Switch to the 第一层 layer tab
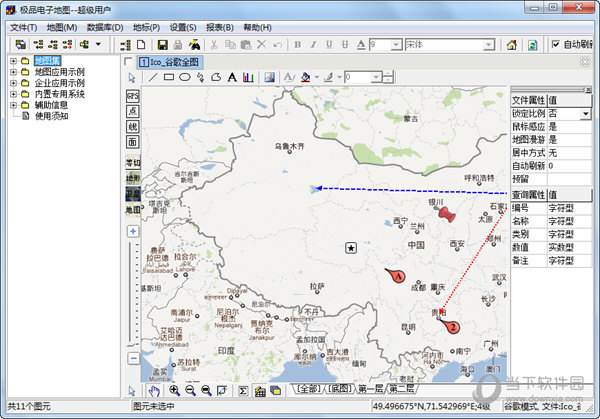Image resolution: width=600 pixels, height=419 pixels. (x=370, y=389)
